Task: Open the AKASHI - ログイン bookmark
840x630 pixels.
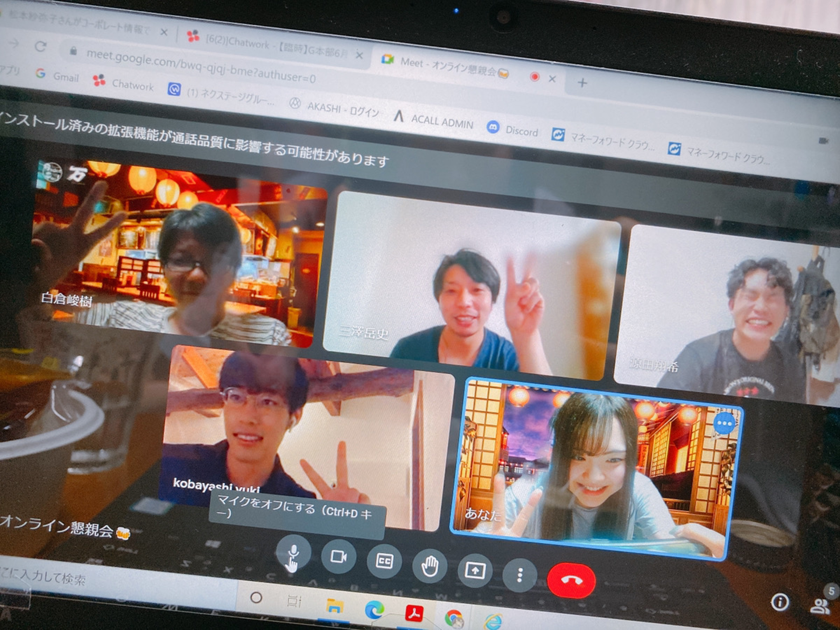Action: tap(335, 107)
